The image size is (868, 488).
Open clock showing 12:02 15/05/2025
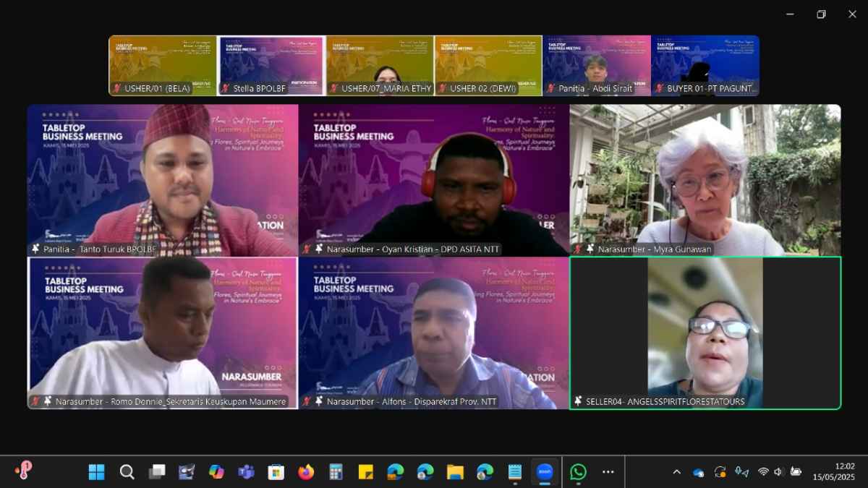[834, 472]
